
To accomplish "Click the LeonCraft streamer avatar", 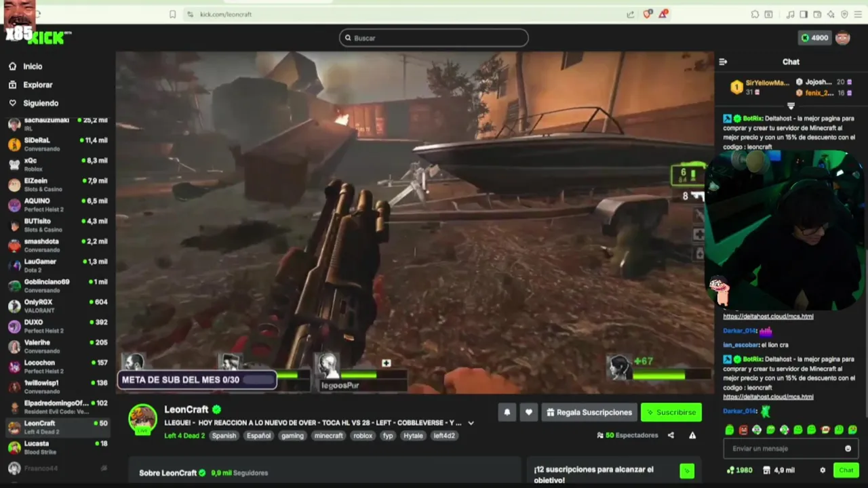I will 142,419.
